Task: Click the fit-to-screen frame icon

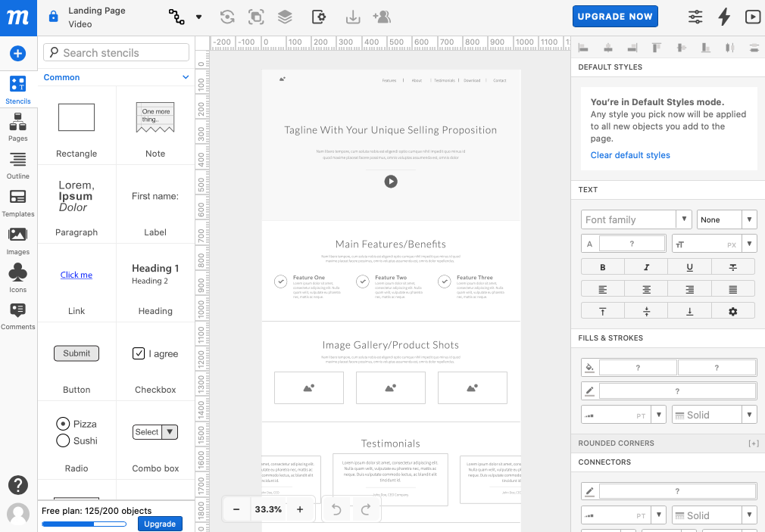Action: (x=256, y=17)
